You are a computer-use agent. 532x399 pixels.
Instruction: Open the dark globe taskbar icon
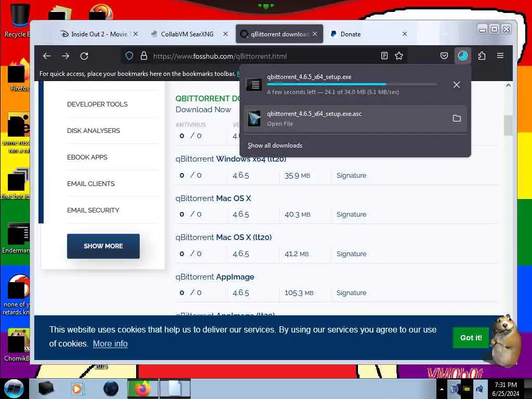pyautogui.click(x=111, y=389)
